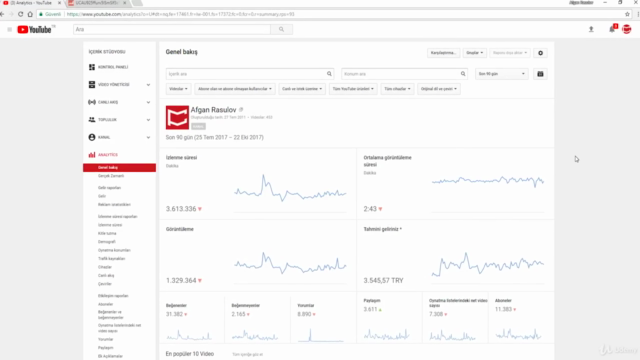Select Genel bakış in sidebar
640x360 pixels.
pyautogui.click(x=119, y=167)
